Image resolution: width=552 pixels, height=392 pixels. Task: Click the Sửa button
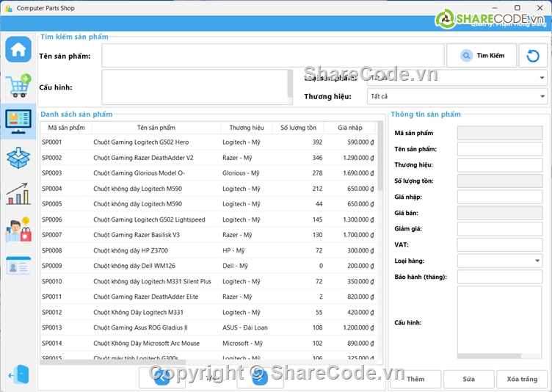click(x=468, y=379)
